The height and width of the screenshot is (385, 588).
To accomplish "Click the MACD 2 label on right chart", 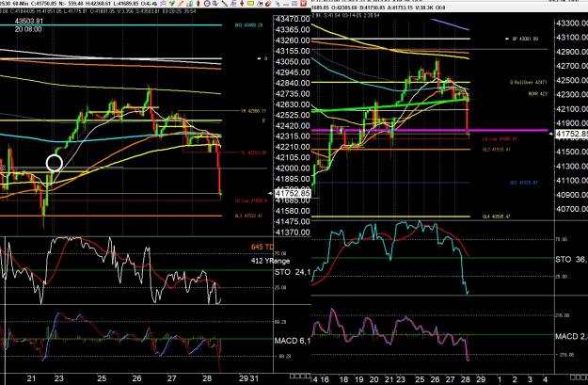I will 571,337.
